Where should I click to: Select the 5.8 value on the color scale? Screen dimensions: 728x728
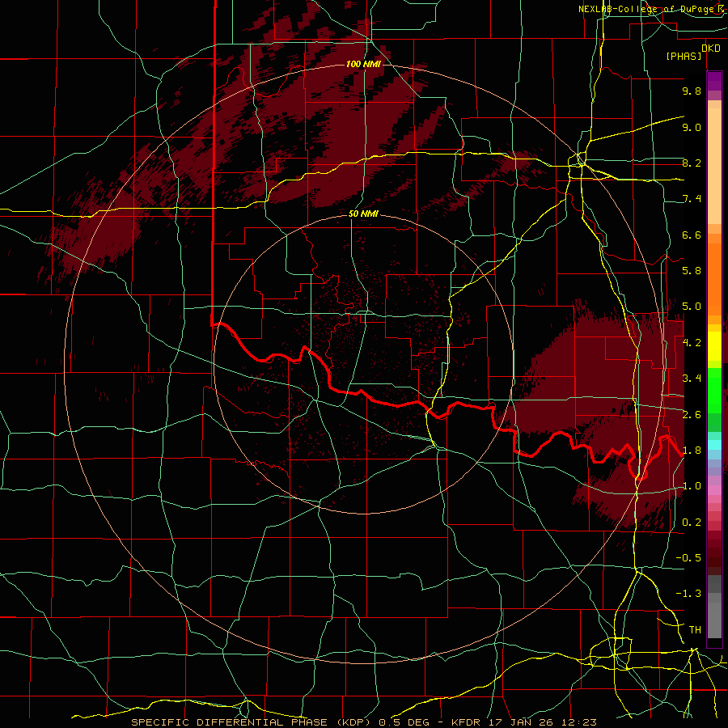click(692, 270)
